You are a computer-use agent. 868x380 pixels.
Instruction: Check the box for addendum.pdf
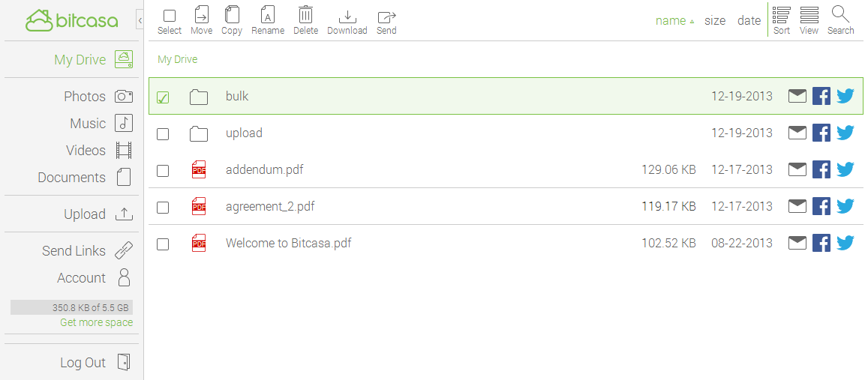coord(163,171)
